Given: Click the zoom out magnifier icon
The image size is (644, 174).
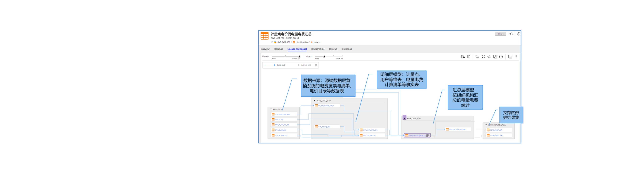Looking at the screenshot, I should coord(489,57).
